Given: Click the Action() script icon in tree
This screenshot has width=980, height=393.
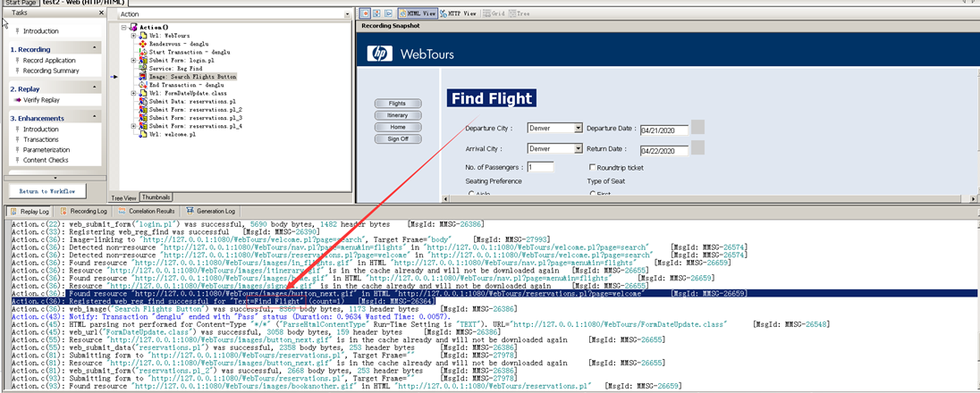Looking at the screenshot, I should (134, 28).
